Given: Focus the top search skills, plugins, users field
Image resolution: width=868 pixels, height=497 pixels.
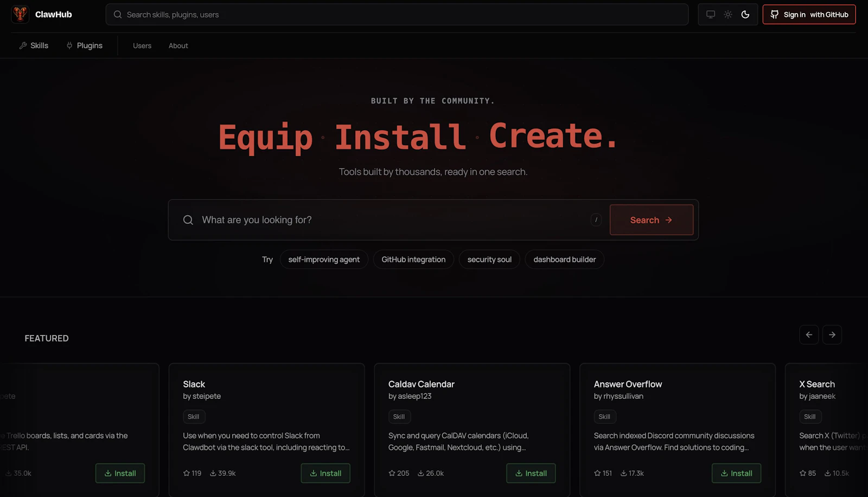Looking at the screenshot, I should click(397, 15).
